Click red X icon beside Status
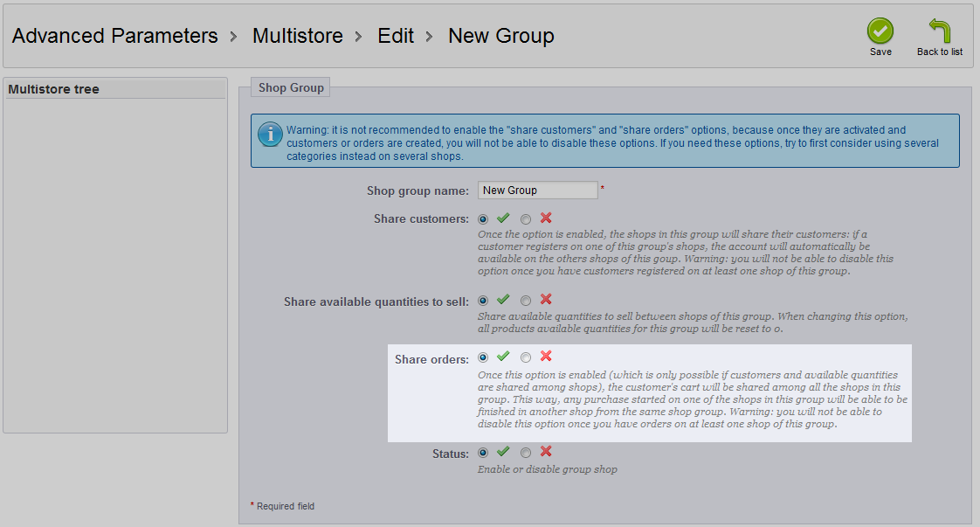Viewport: 980px width, 527px height. point(546,451)
